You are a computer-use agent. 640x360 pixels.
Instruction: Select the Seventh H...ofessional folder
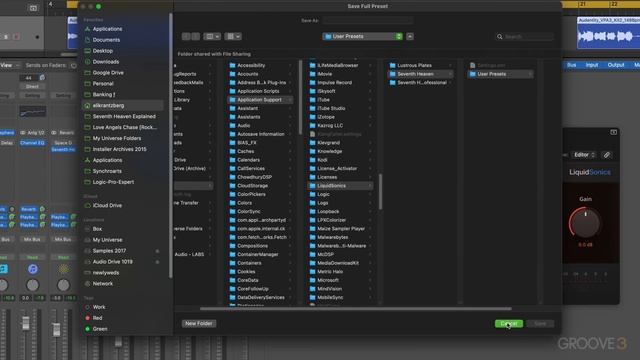[420, 83]
